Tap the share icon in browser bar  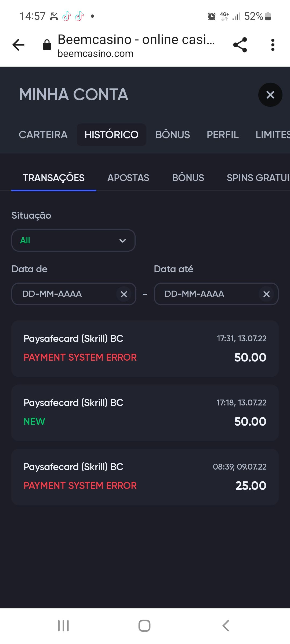click(240, 45)
